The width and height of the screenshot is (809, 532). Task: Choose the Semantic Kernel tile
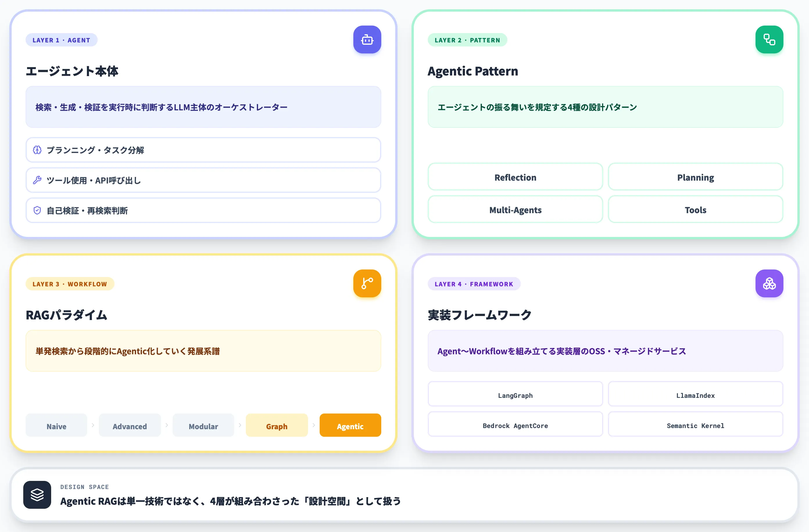click(695, 424)
